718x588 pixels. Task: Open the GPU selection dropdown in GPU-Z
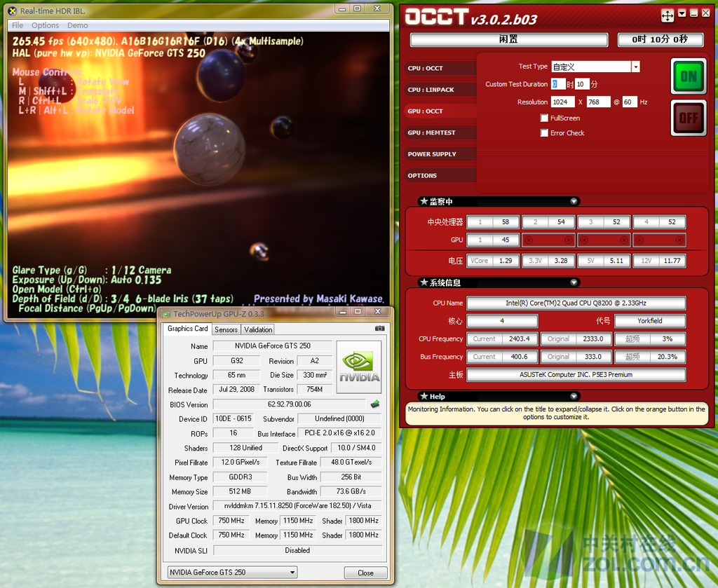(x=232, y=573)
